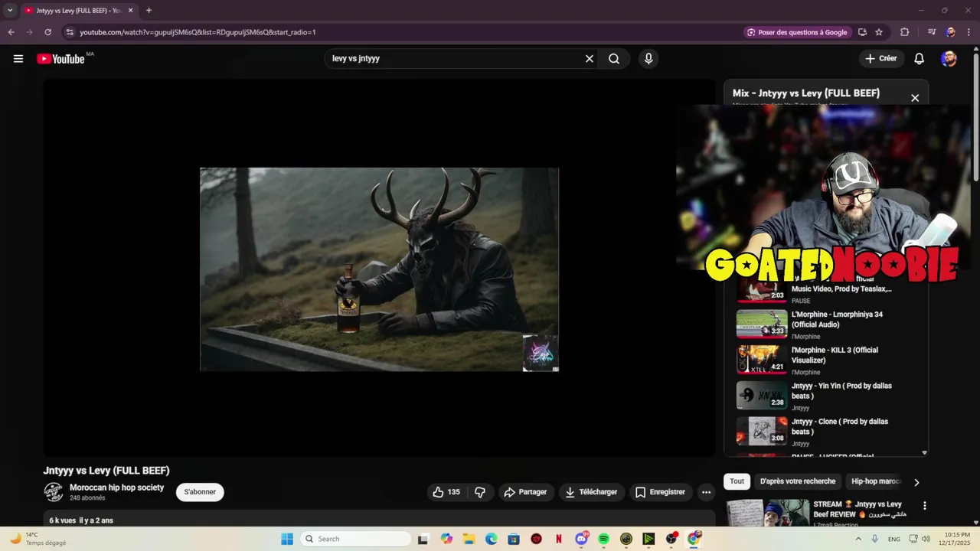Bookmark this page with the star
Viewport: 980px width, 551px height.
(879, 32)
